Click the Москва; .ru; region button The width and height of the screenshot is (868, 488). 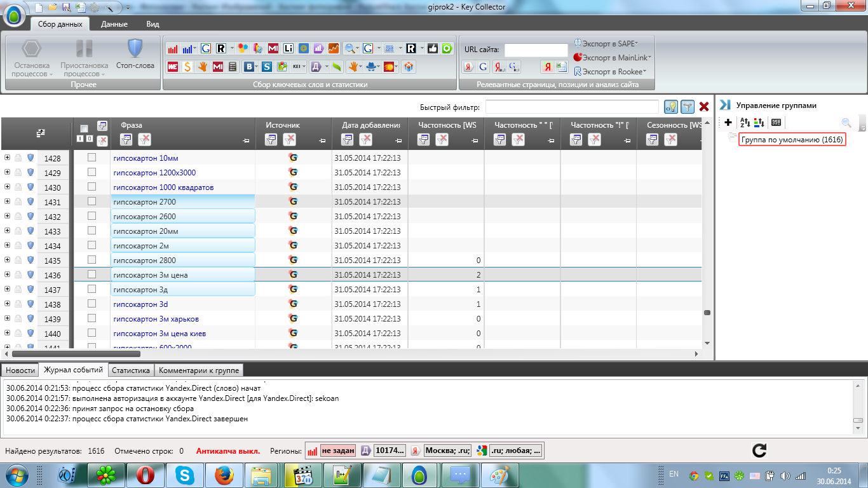tap(448, 451)
